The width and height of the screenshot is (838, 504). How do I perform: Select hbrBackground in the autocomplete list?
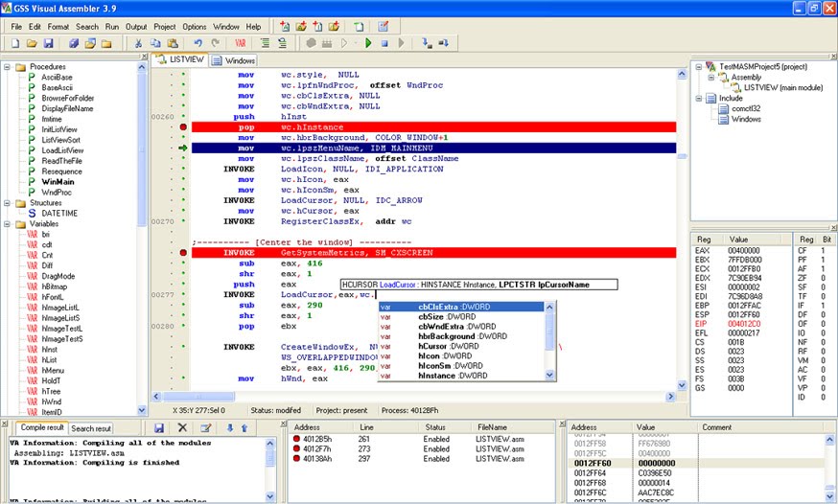462,336
